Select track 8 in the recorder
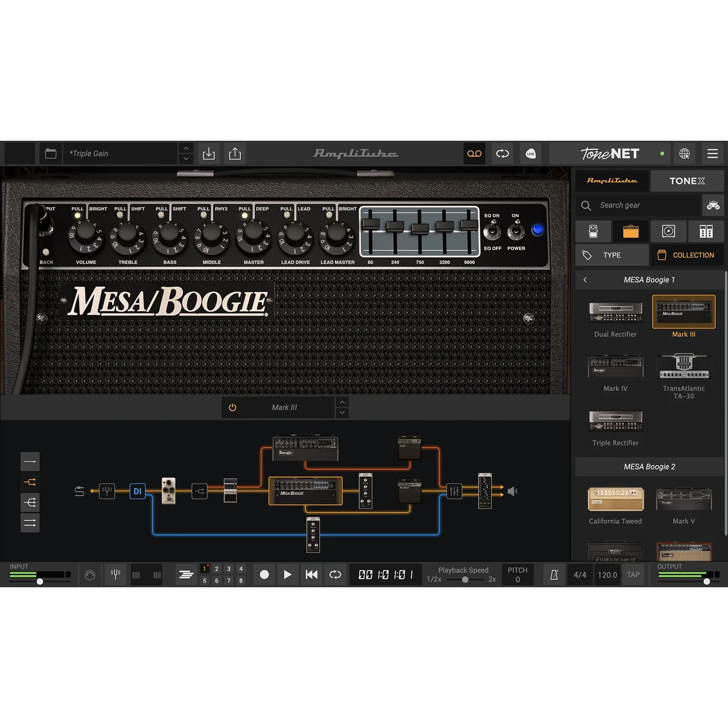 (x=241, y=580)
